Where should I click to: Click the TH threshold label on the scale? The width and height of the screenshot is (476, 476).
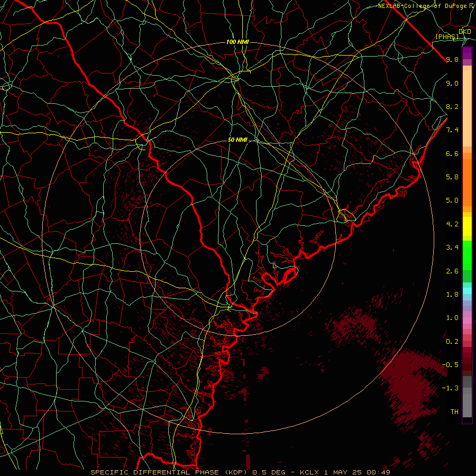[454, 412]
